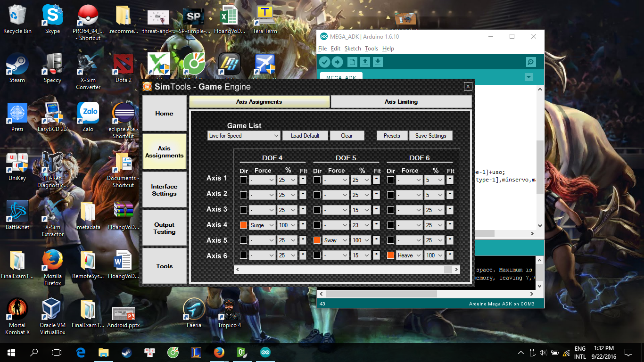This screenshot has width=644, height=362.
Task: Open DOF 6 percent dropdown for Axis 1
Action: 434,180
